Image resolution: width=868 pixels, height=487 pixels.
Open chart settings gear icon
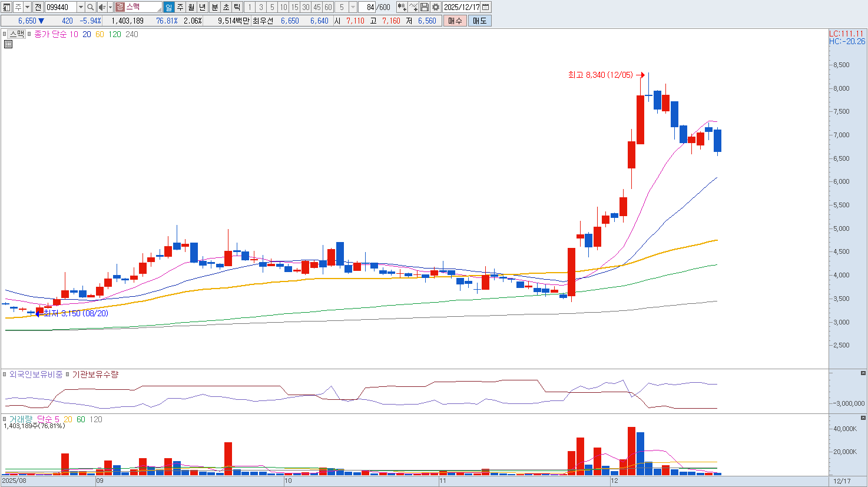pos(436,7)
